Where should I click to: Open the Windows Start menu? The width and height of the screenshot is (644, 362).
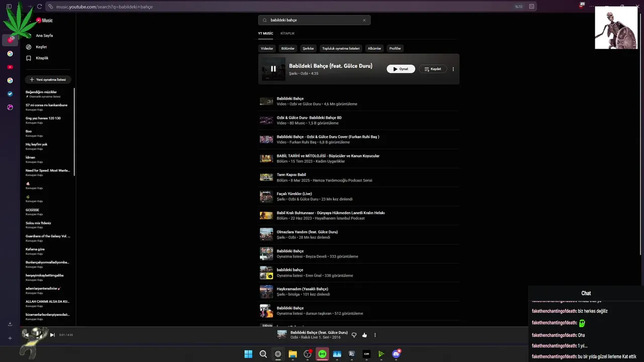248,354
